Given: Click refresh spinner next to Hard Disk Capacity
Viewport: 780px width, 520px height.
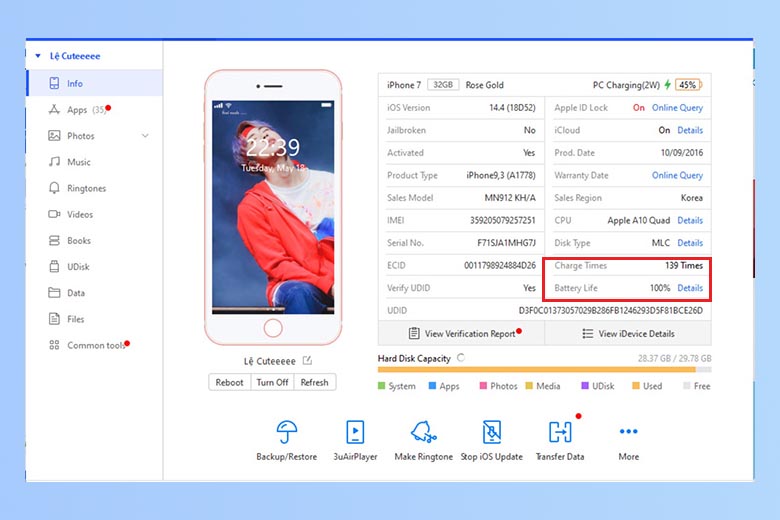Looking at the screenshot, I should [x=460, y=357].
